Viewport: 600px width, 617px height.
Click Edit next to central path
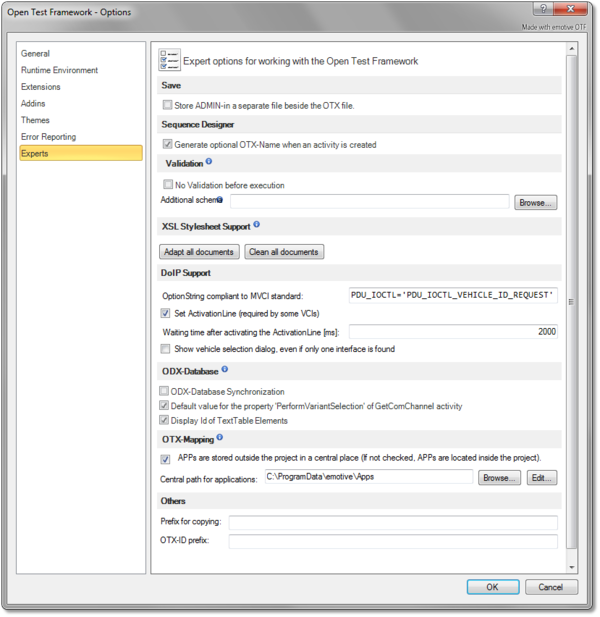[x=541, y=478]
